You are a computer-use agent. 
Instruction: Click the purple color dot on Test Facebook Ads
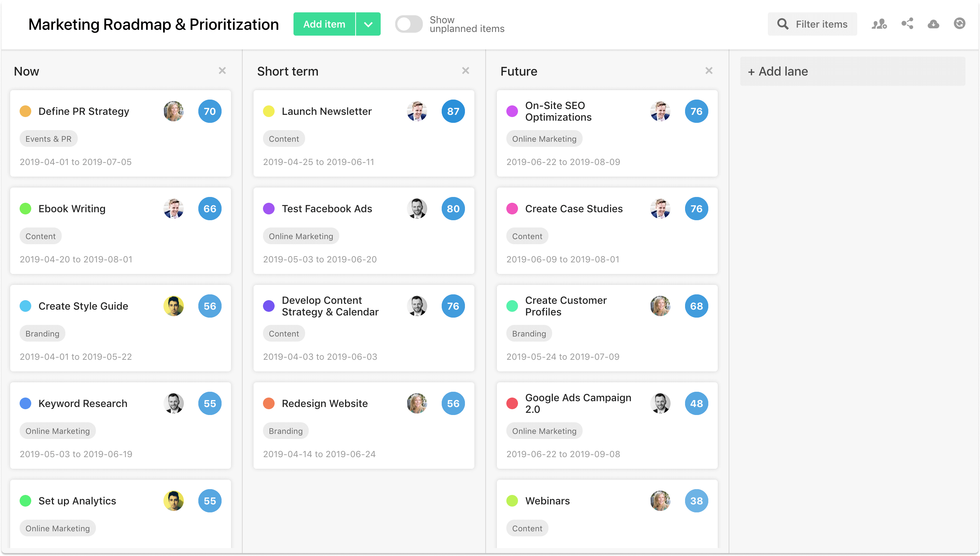[269, 209]
